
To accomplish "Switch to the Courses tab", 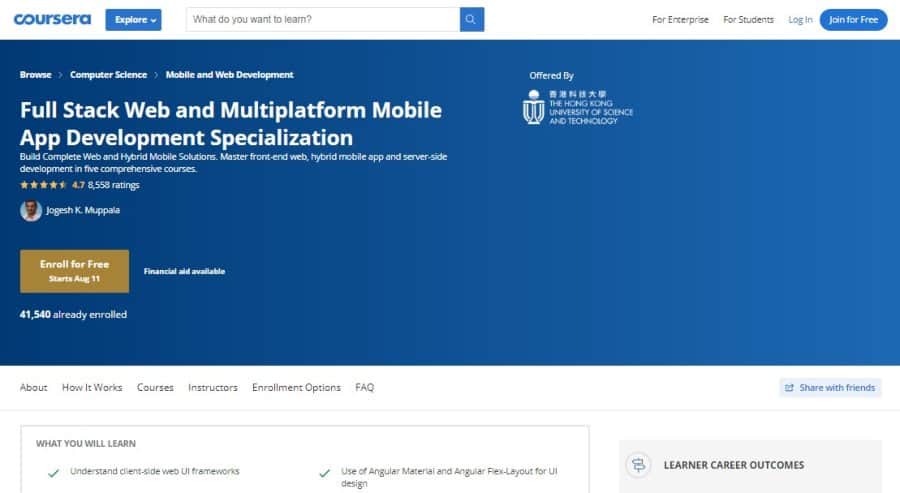I will tap(155, 387).
